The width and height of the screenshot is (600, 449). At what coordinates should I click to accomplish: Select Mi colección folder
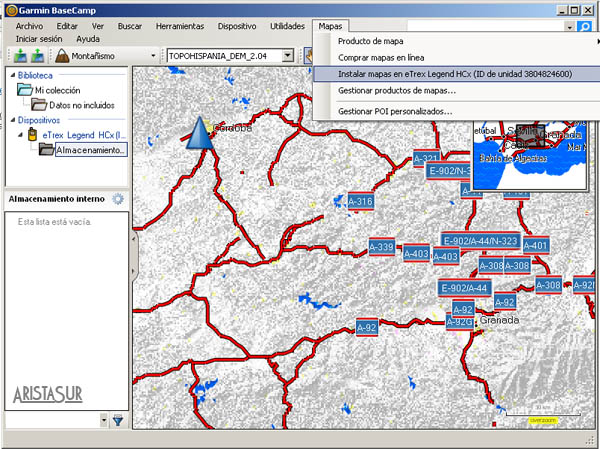coord(57,90)
